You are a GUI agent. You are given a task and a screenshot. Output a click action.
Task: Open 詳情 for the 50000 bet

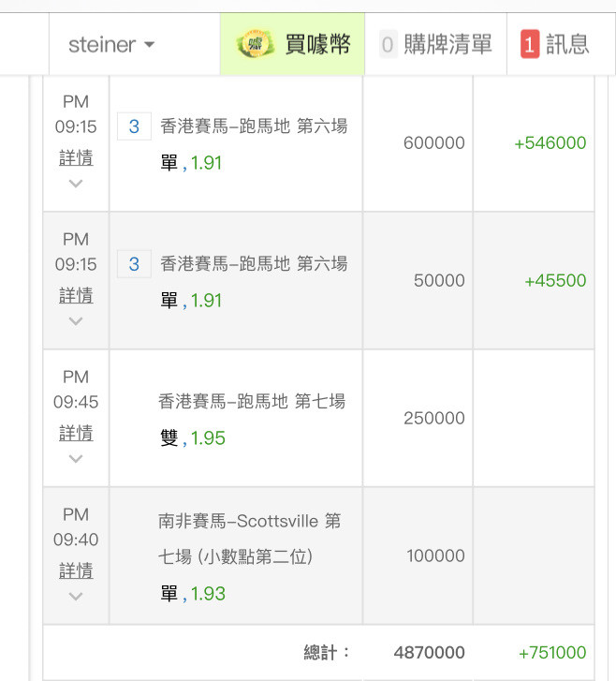(76, 295)
